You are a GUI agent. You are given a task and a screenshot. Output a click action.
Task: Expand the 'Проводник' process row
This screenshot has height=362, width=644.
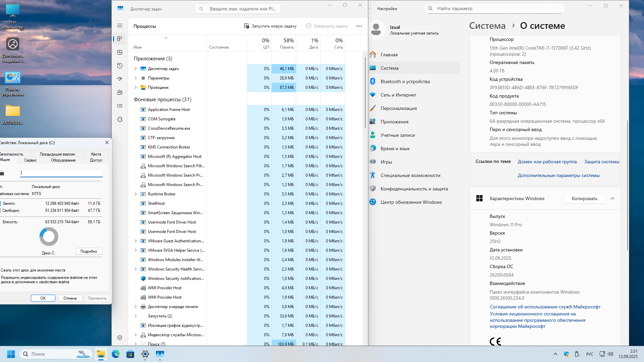coord(136,87)
